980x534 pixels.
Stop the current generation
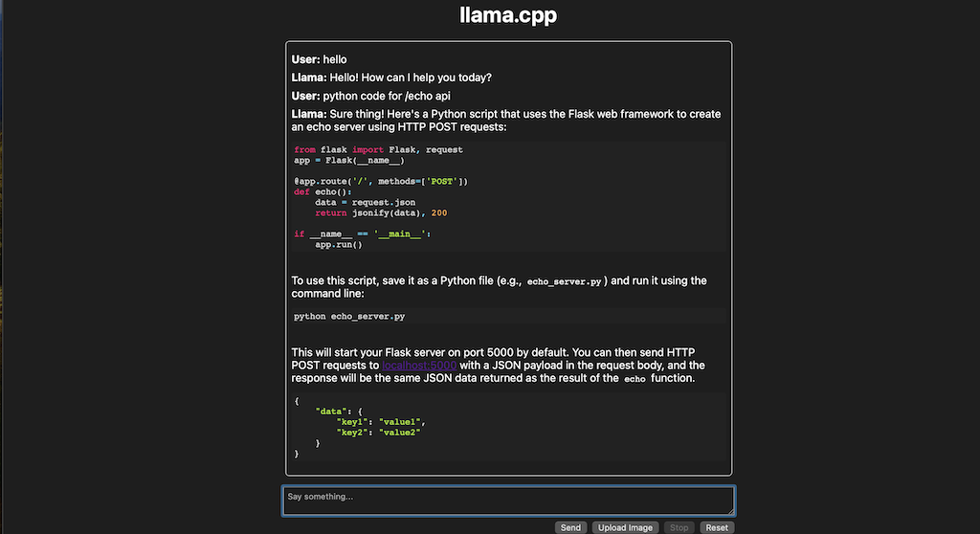point(679,527)
